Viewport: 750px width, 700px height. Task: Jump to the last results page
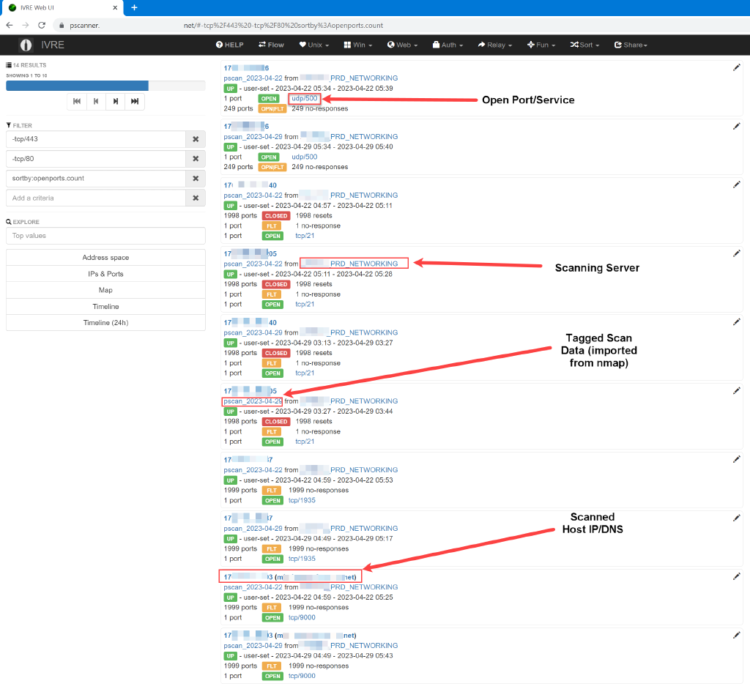pyautogui.click(x=135, y=102)
